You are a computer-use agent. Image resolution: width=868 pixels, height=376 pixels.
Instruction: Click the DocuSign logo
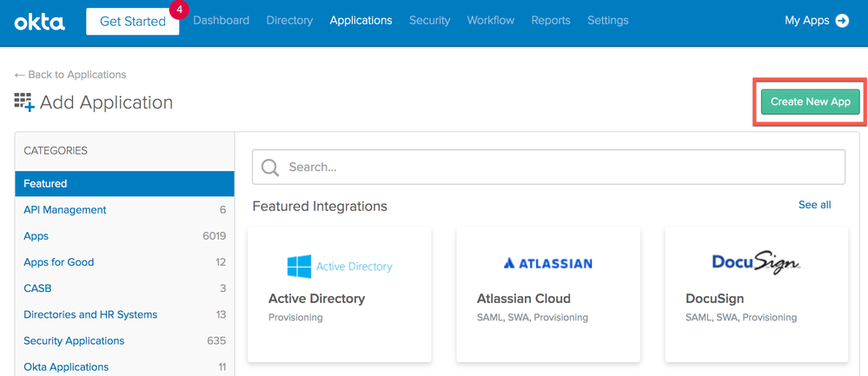[x=756, y=262]
